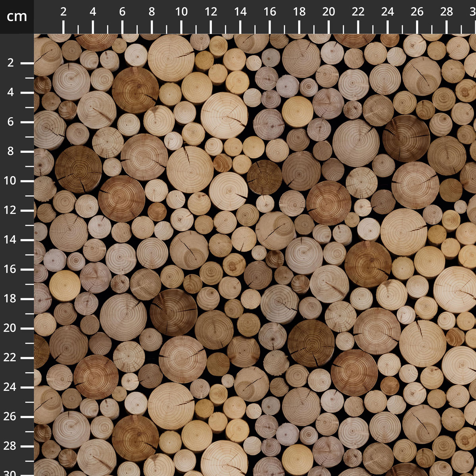
Task: Select the 12 mark on horizontal ruler
Action: (x=211, y=12)
